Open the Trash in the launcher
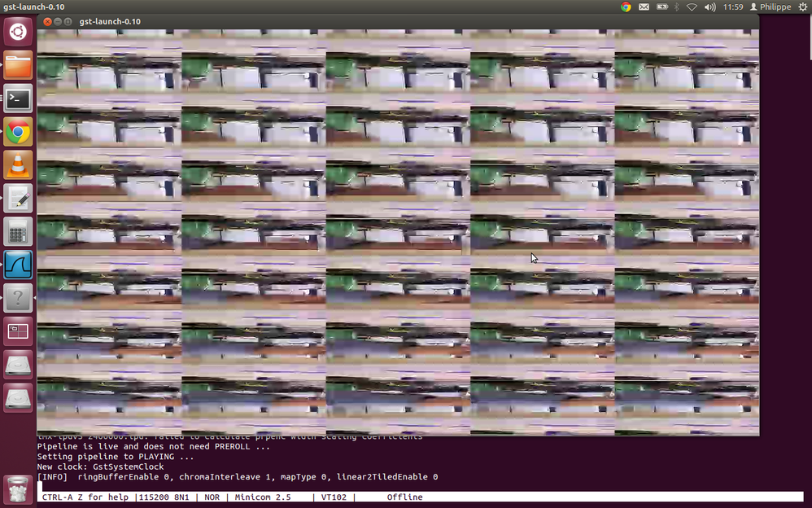The image size is (812, 508). pos(18,488)
